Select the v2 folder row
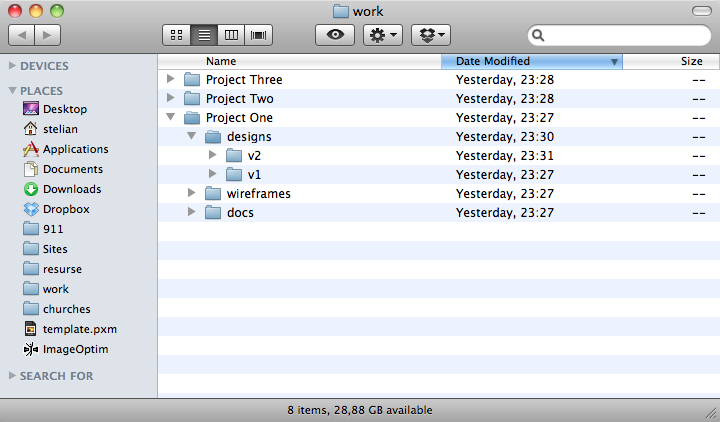720x422 pixels. pos(439,156)
